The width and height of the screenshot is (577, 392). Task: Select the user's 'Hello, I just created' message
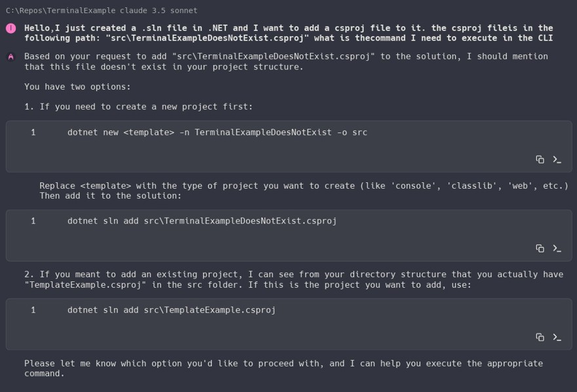click(x=288, y=33)
